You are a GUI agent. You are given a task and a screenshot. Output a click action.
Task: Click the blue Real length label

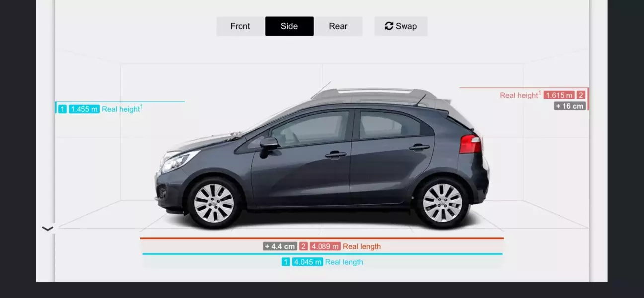pos(344,262)
